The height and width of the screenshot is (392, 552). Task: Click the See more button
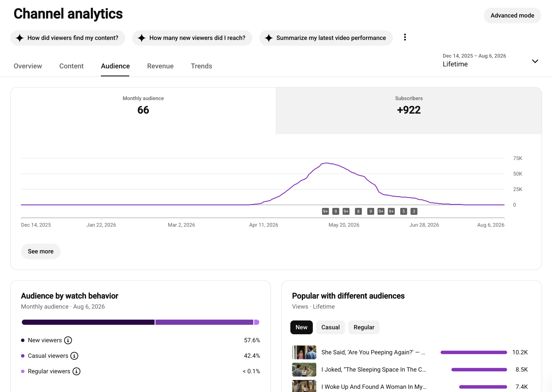[x=41, y=251]
